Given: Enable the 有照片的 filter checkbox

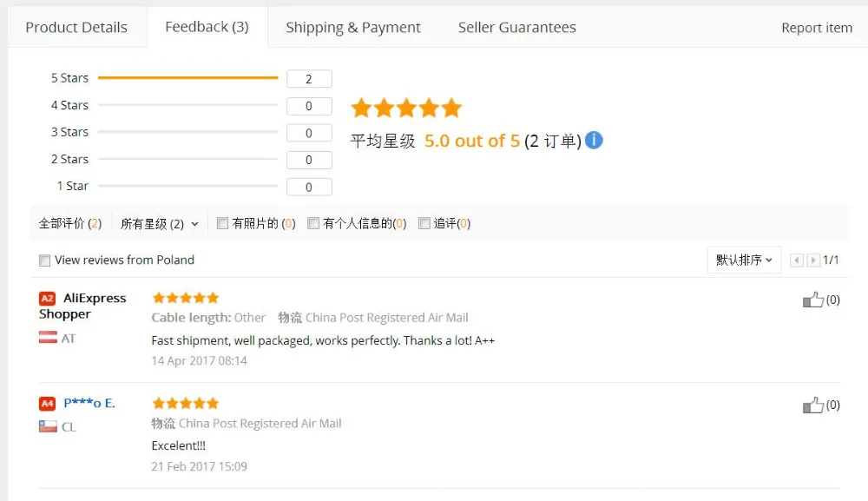Looking at the screenshot, I should point(222,222).
